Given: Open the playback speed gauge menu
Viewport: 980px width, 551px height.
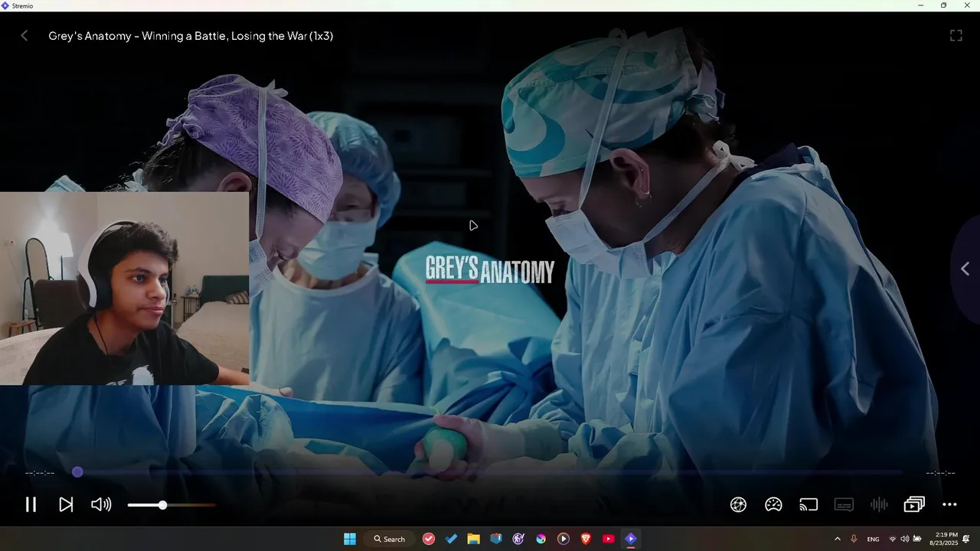Looking at the screenshot, I should (773, 504).
